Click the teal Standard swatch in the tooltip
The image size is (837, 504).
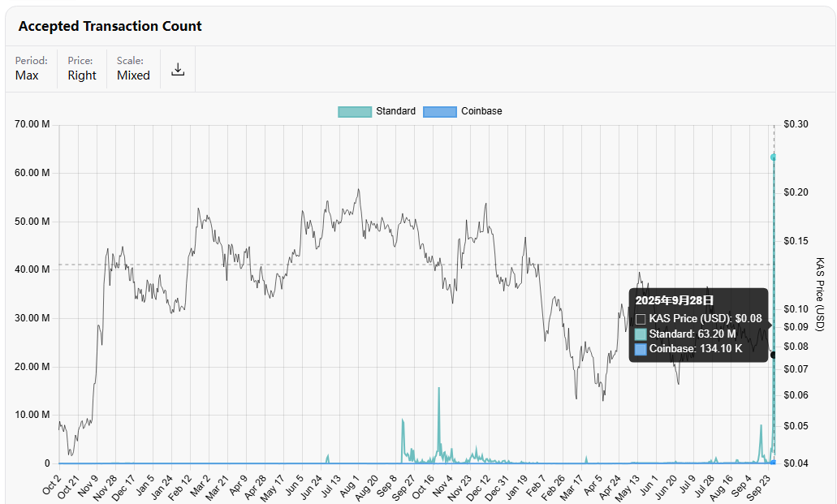[641, 334]
